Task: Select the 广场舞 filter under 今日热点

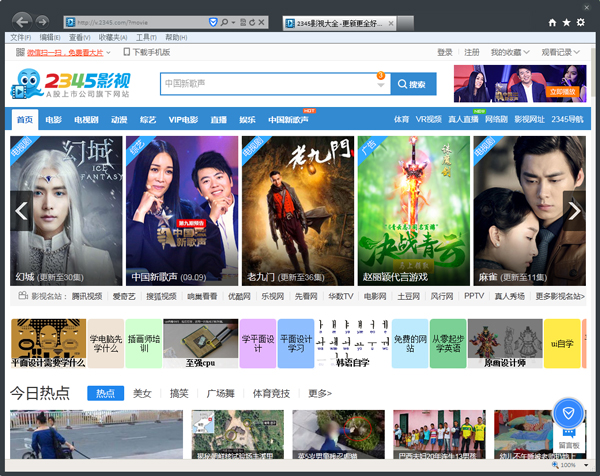Action: [220, 393]
